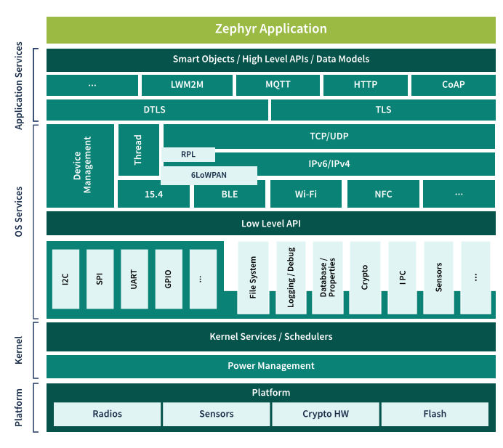Click the ellipsis box next to GPIO

[203, 279]
